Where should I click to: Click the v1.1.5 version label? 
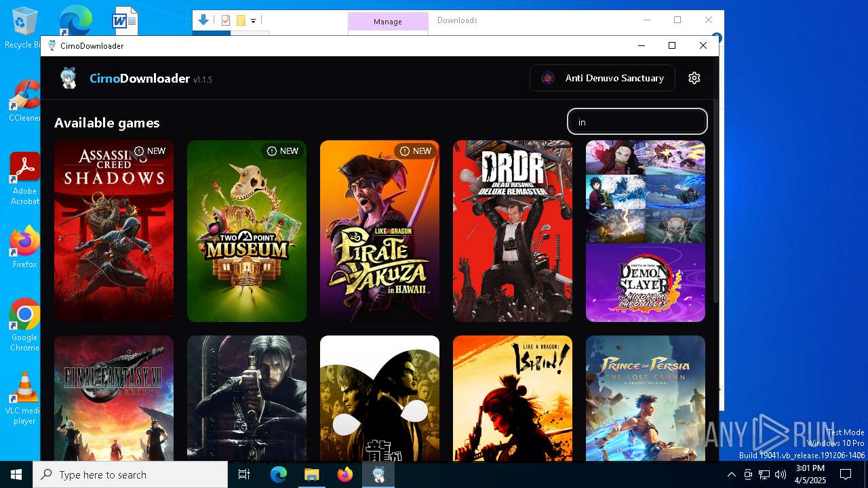[203, 80]
